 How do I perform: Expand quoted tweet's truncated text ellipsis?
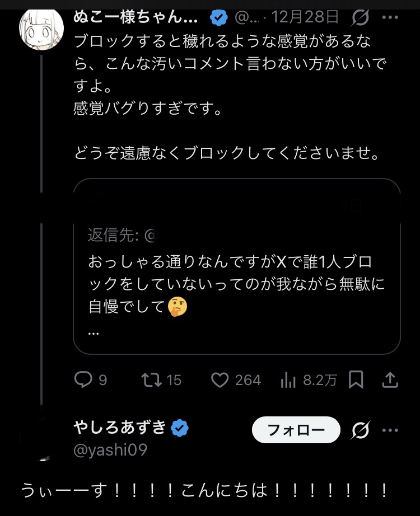94,331
